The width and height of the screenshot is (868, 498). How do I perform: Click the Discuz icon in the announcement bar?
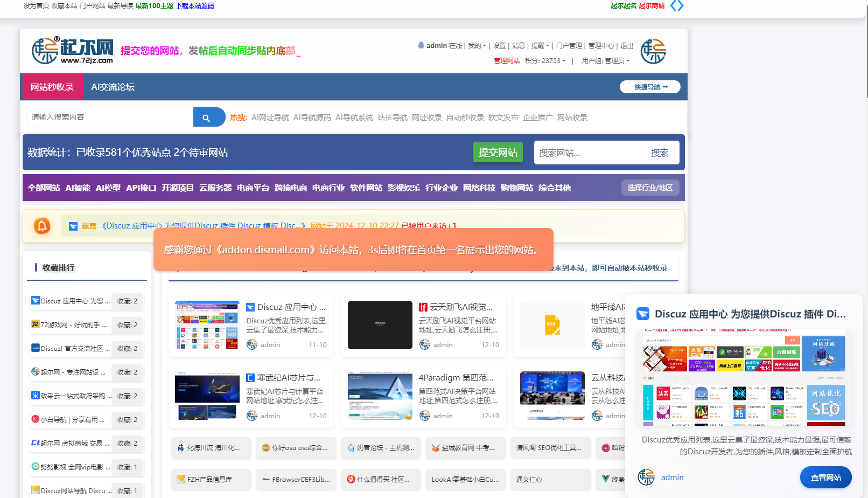[x=73, y=226]
